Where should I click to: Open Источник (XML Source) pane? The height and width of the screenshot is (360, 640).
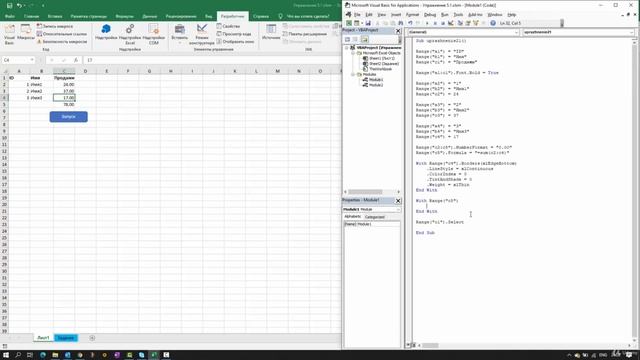click(x=271, y=32)
